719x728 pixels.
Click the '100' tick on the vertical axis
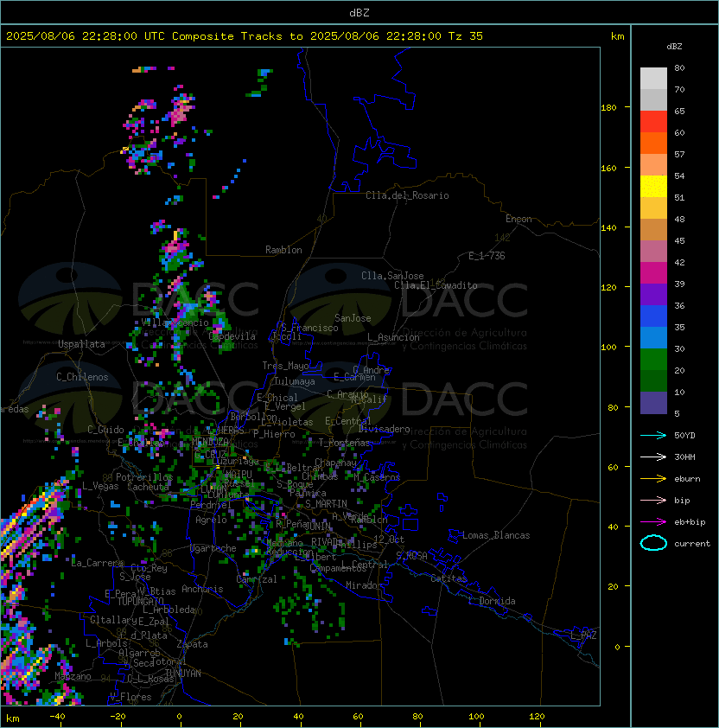(608, 348)
